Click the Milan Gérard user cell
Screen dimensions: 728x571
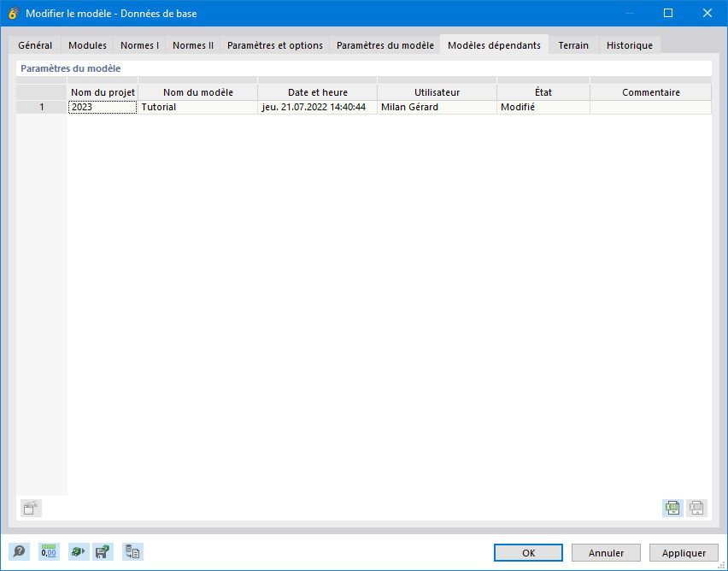click(x=437, y=107)
